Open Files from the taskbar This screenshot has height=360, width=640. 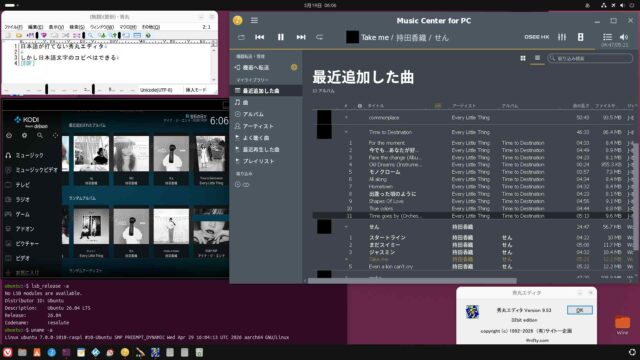pos(22,352)
